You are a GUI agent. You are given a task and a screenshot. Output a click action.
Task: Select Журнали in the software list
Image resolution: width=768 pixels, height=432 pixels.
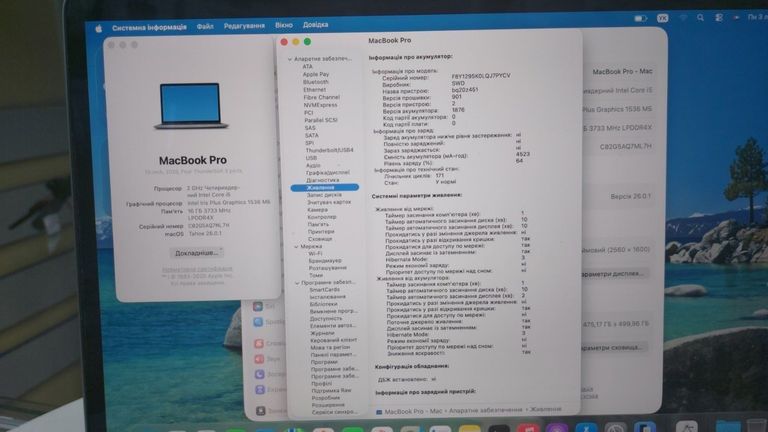click(322, 333)
